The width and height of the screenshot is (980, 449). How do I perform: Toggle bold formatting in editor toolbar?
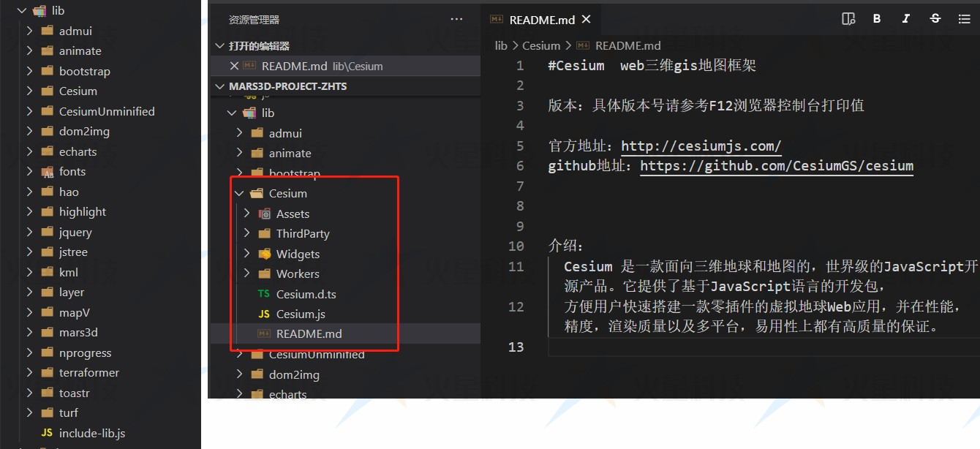point(877,19)
